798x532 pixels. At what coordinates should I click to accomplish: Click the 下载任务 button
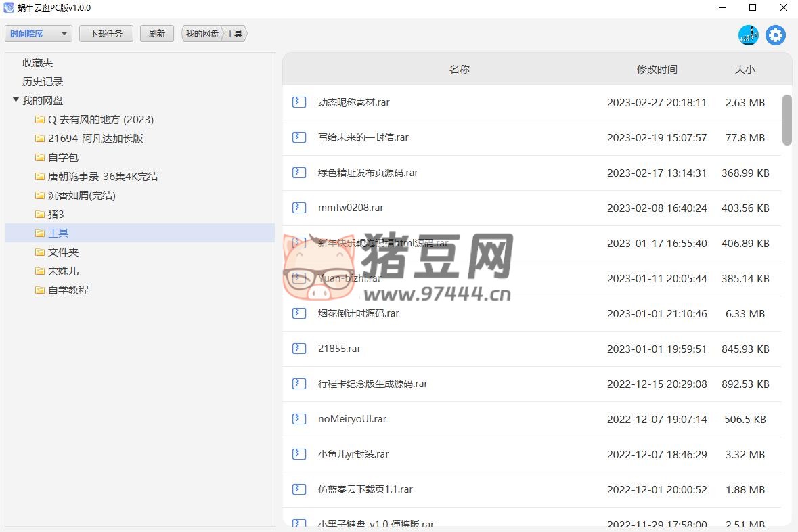click(106, 34)
